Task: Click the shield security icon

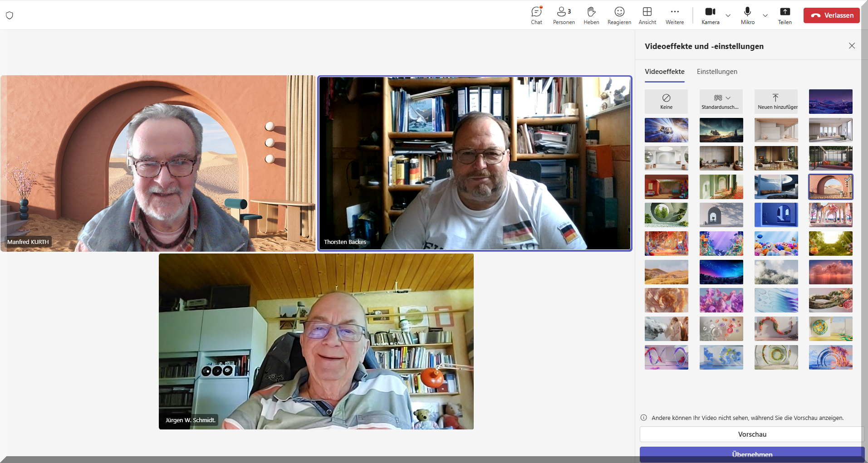Action: [10, 15]
